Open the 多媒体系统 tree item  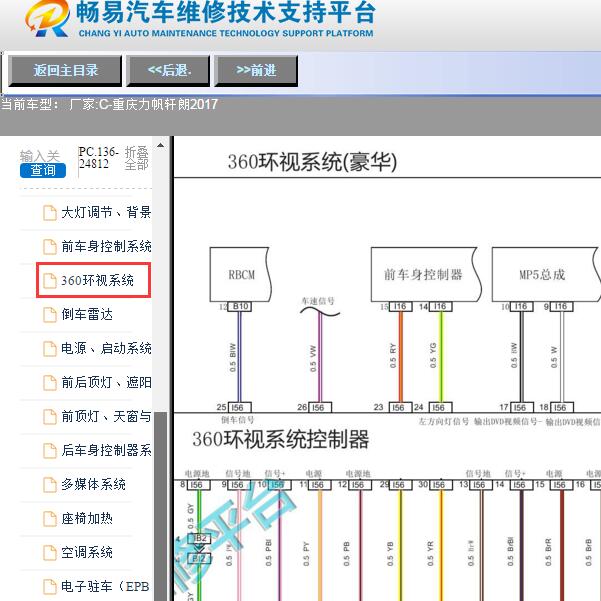tap(93, 484)
